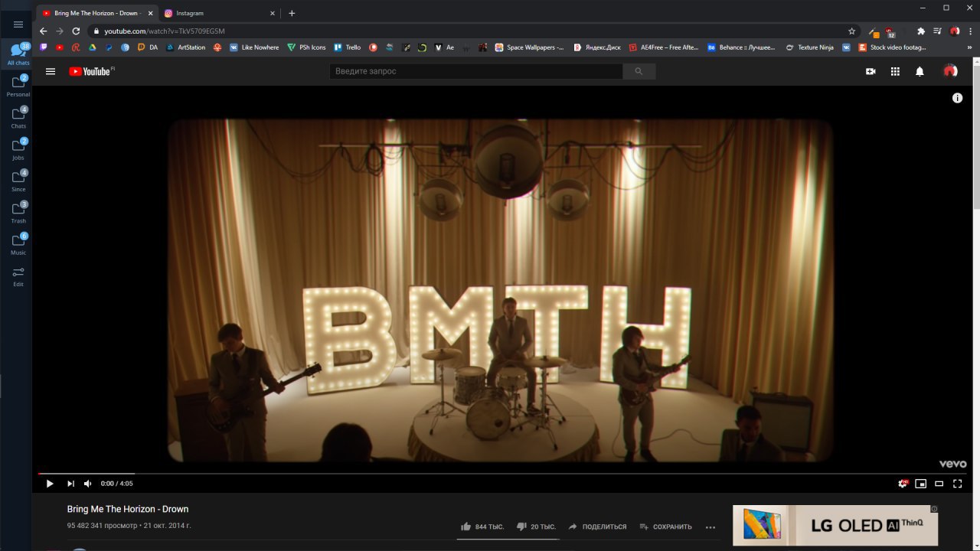Dislike the video with thumbs down

coord(536,527)
